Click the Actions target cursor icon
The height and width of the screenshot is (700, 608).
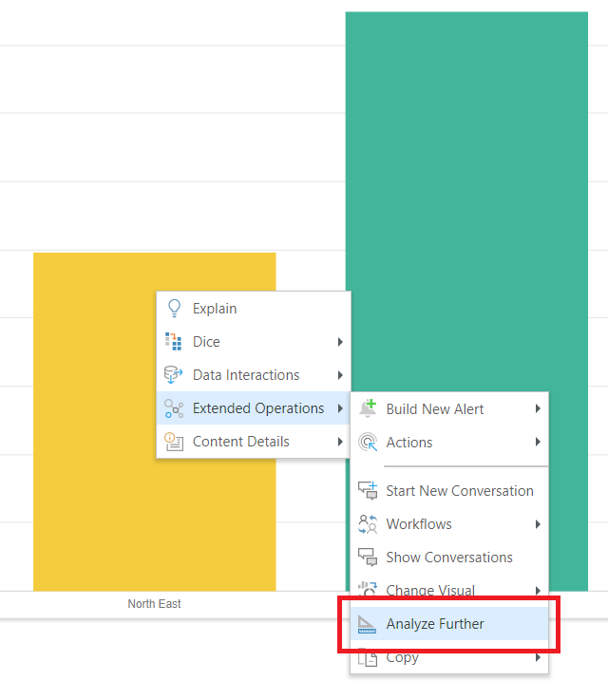pos(368,442)
